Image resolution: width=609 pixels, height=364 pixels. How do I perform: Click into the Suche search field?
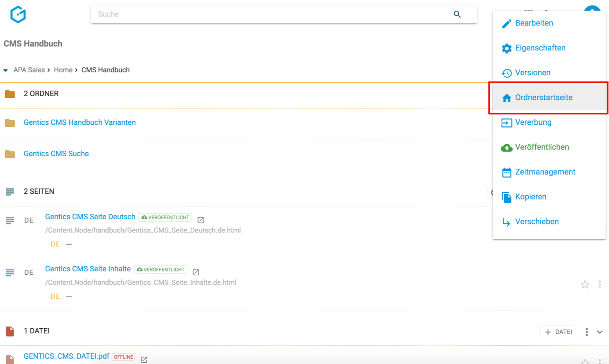284,14
